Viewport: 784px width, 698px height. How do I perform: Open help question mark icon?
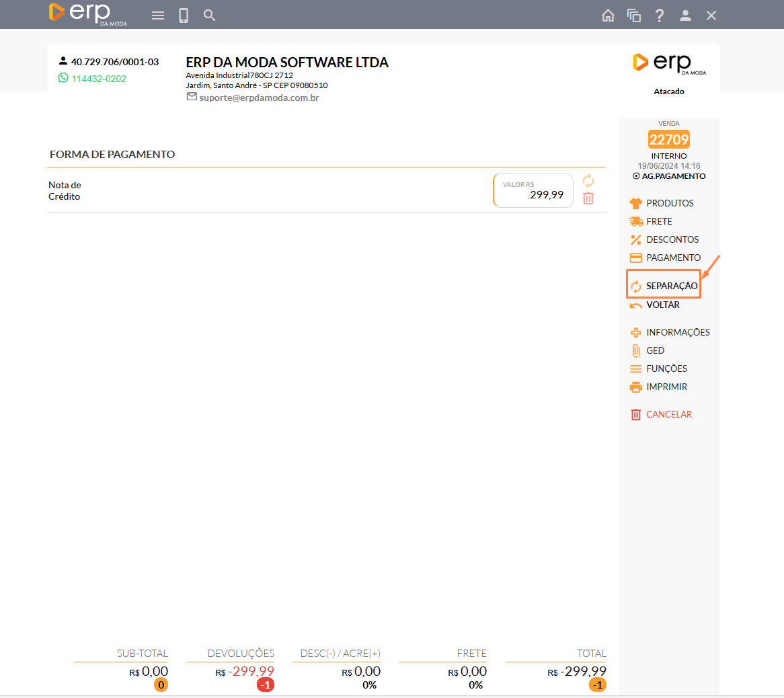click(660, 15)
